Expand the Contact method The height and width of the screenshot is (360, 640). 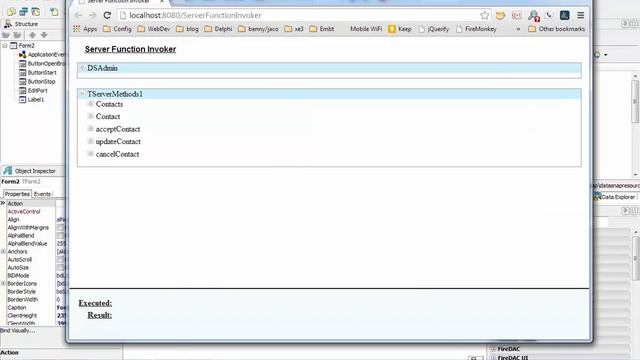pyautogui.click(x=91, y=116)
